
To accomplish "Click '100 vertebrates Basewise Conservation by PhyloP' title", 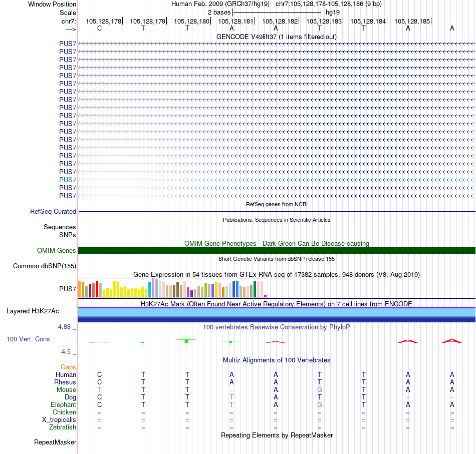I will click(277, 327).
